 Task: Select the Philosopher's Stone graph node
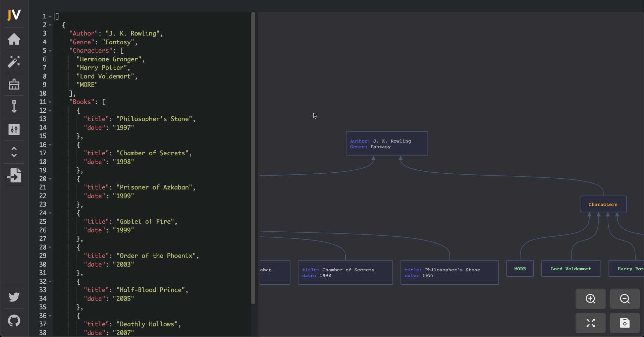tap(449, 272)
